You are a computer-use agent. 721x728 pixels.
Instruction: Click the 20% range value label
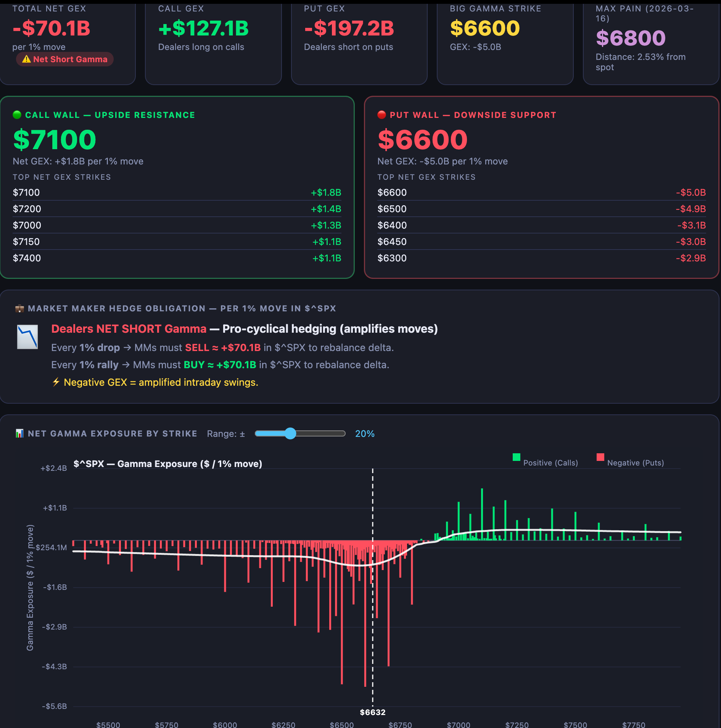pos(365,434)
